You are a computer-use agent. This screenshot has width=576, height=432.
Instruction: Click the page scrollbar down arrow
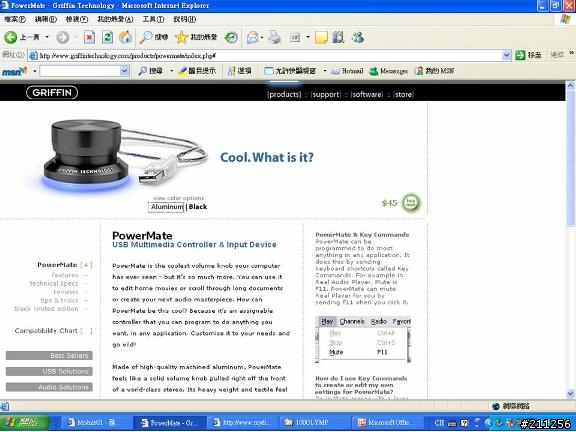(570, 394)
